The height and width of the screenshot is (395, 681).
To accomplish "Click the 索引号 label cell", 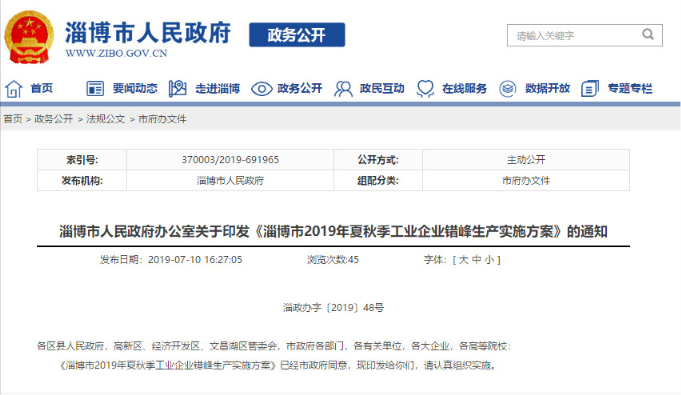I will (82, 160).
